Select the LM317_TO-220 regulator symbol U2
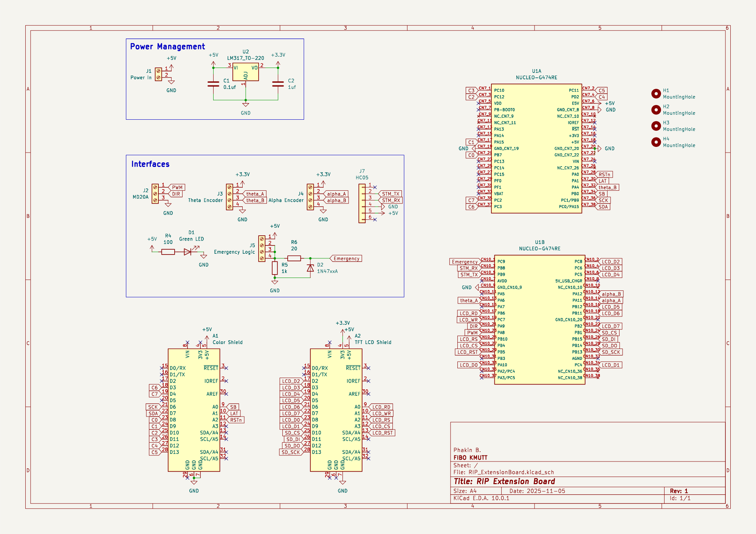 click(246, 72)
